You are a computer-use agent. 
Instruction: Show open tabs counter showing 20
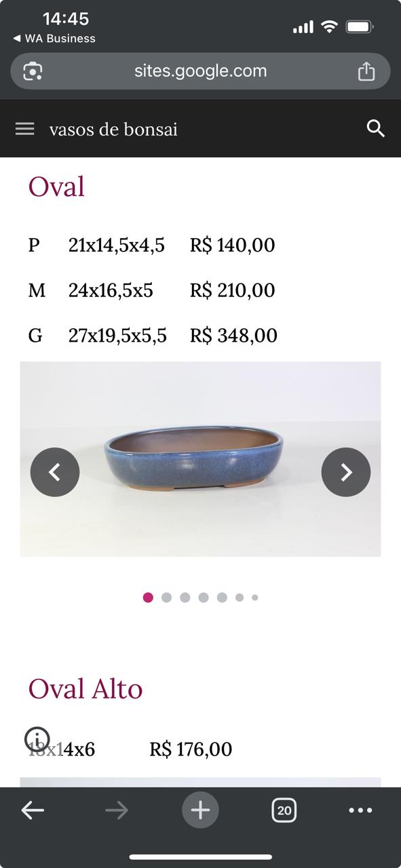284,810
